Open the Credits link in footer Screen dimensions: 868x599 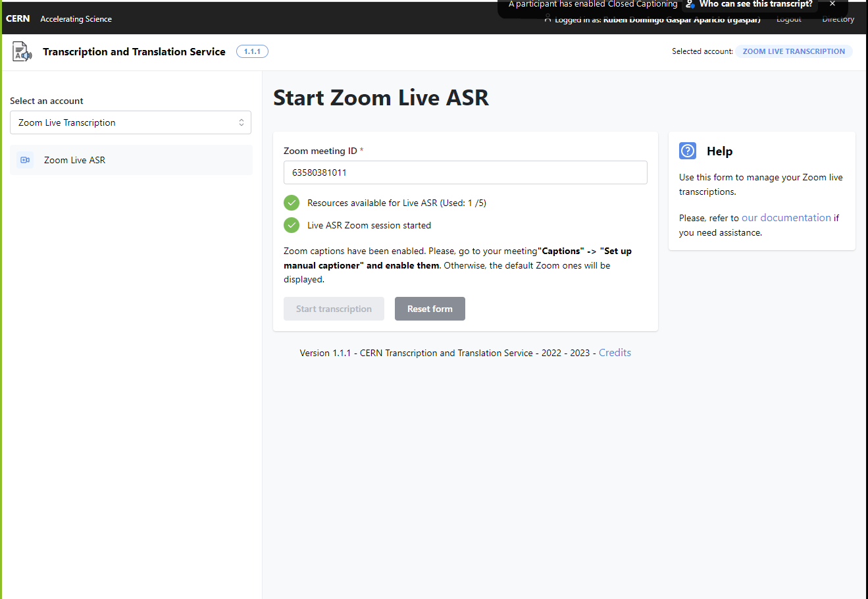click(x=615, y=353)
